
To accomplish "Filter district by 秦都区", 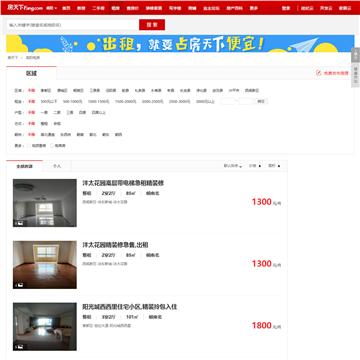I will pyautogui.click(x=46, y=90).
